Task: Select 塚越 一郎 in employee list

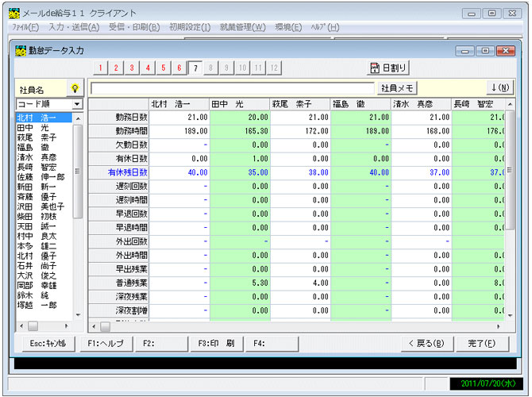Action: [44, 305]
